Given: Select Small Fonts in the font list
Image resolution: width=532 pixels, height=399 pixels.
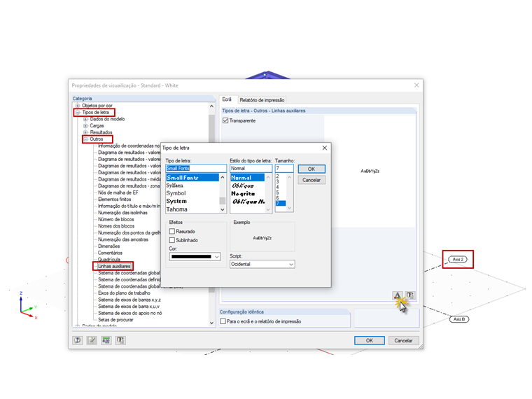Looking at the screenshot, I should click(192, 177).
